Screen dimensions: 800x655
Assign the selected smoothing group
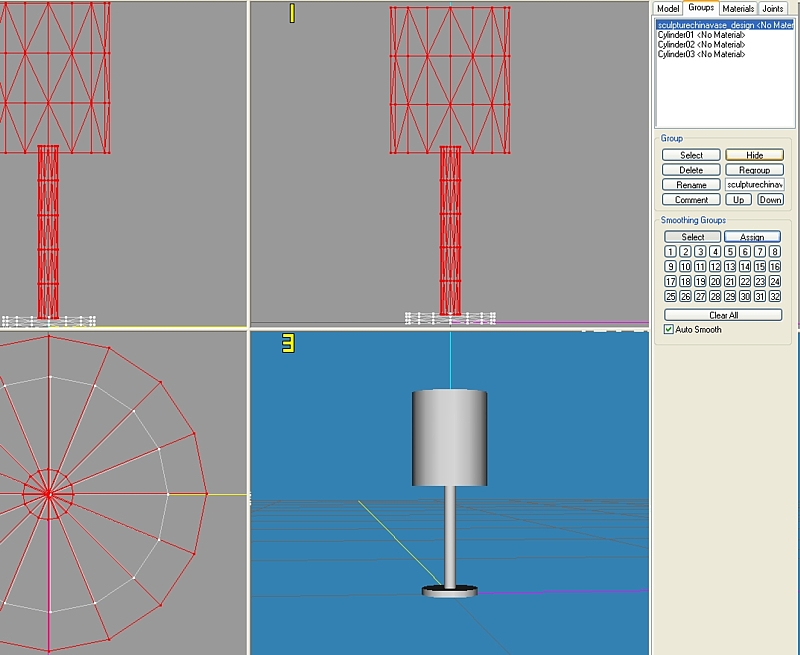tap(752, 237)
